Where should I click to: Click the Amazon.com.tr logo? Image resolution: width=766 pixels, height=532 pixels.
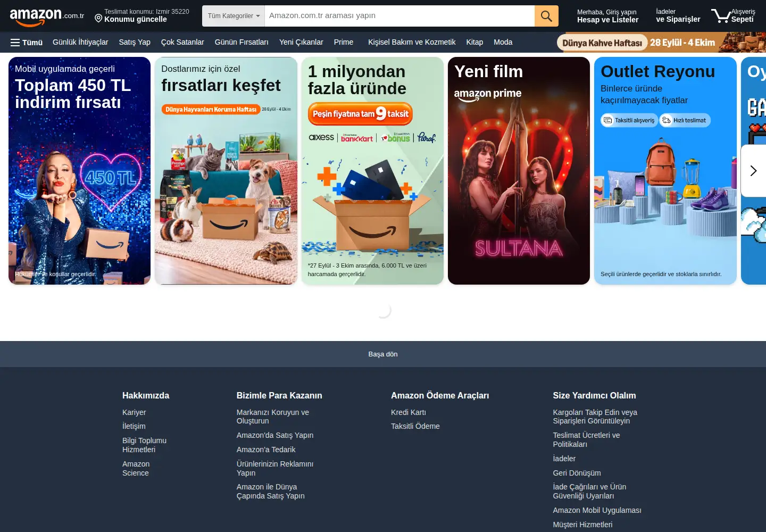(x=47, y=16)
